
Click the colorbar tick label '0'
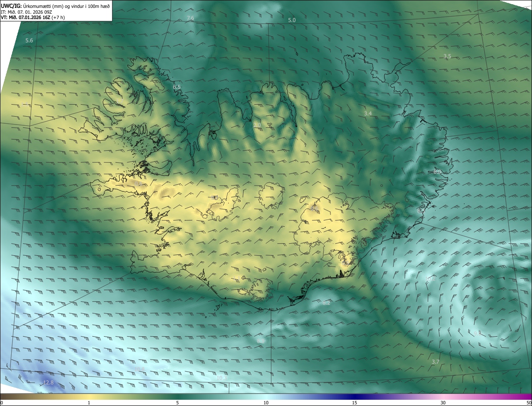click(2, 403)
